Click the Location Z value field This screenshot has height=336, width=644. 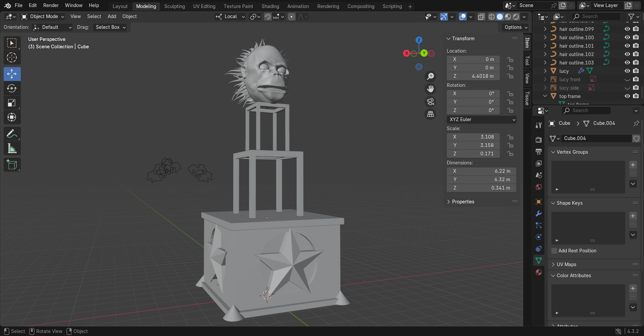[473, 76]
